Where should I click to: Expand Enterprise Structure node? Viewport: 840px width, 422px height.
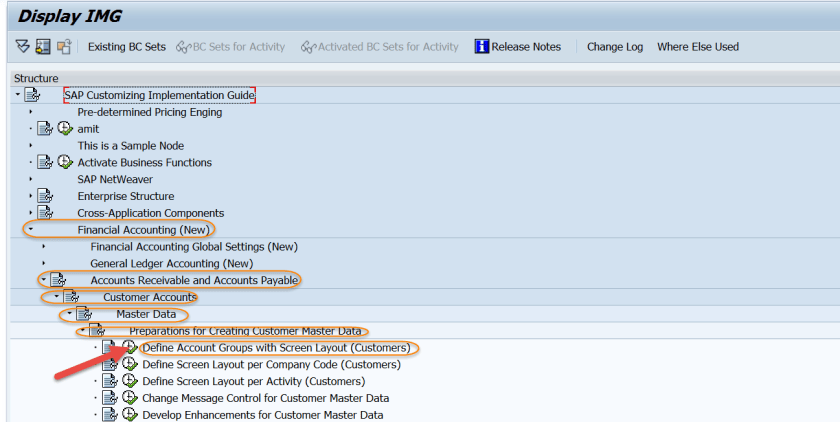tap(31, 195)
